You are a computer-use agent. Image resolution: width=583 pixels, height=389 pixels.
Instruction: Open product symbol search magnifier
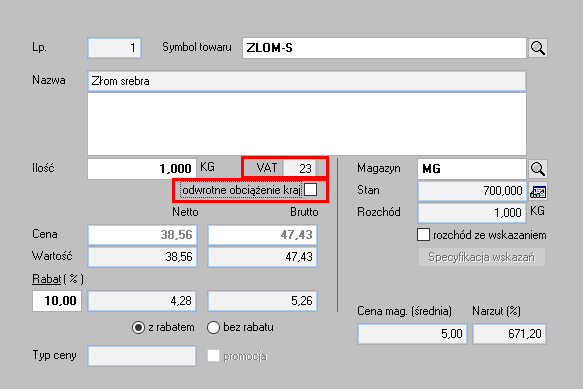coord(538,48)
